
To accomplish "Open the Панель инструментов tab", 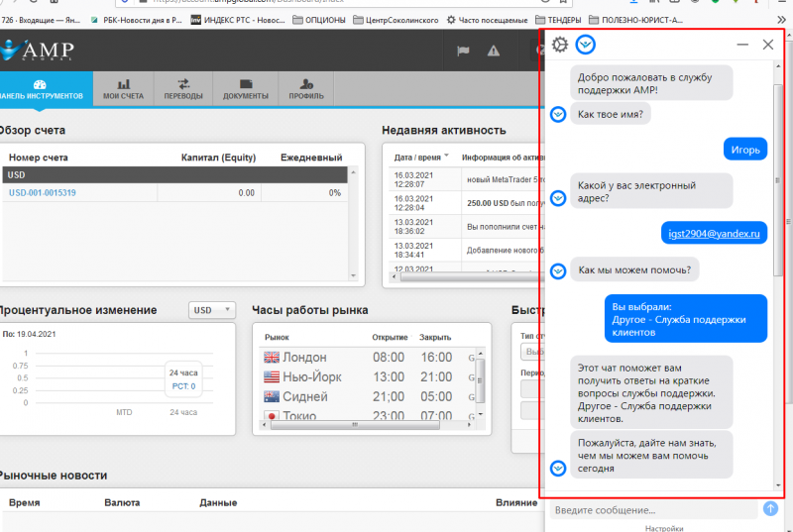I will pos(42,89).
